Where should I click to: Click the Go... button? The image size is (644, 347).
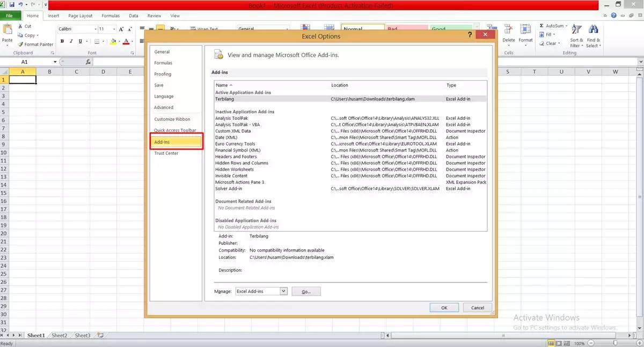306,291
